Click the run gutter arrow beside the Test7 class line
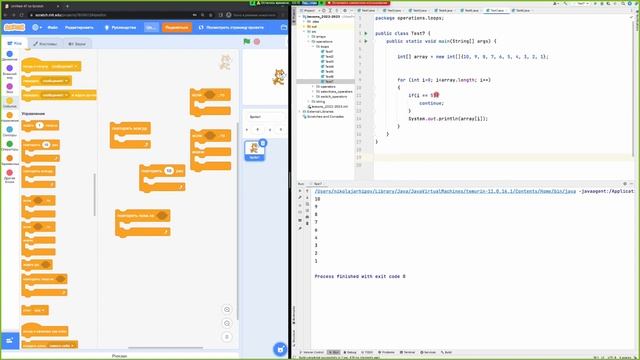The height and width of the screenshot is (360, 640). pyautogui.click(x=366, y=33)
